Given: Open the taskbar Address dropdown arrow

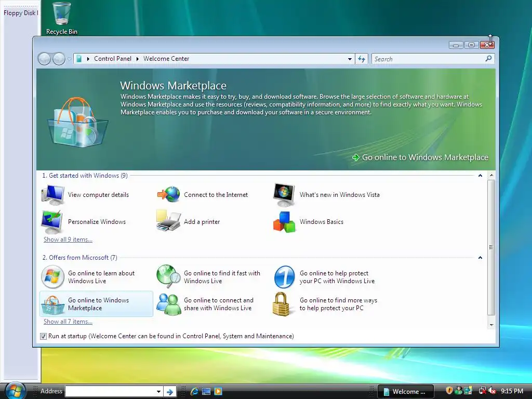Looking at the screenshot, I should click(x=158, y=392).
